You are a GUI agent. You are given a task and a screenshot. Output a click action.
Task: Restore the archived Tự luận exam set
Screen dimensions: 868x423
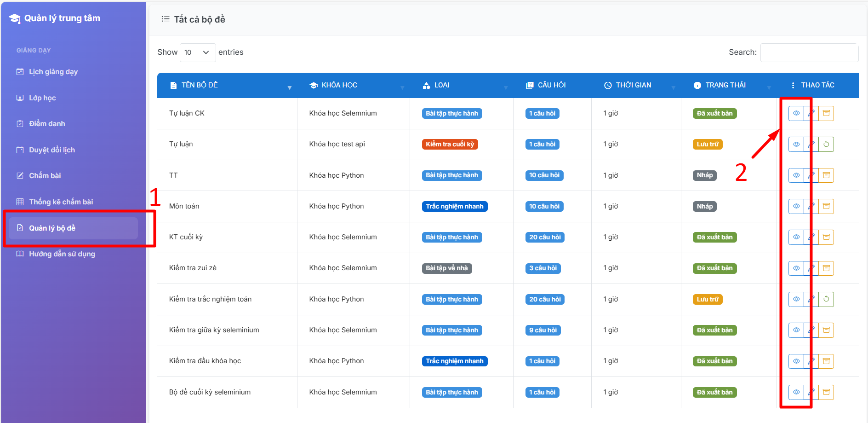pyautogui.click(x=826, y=145)
